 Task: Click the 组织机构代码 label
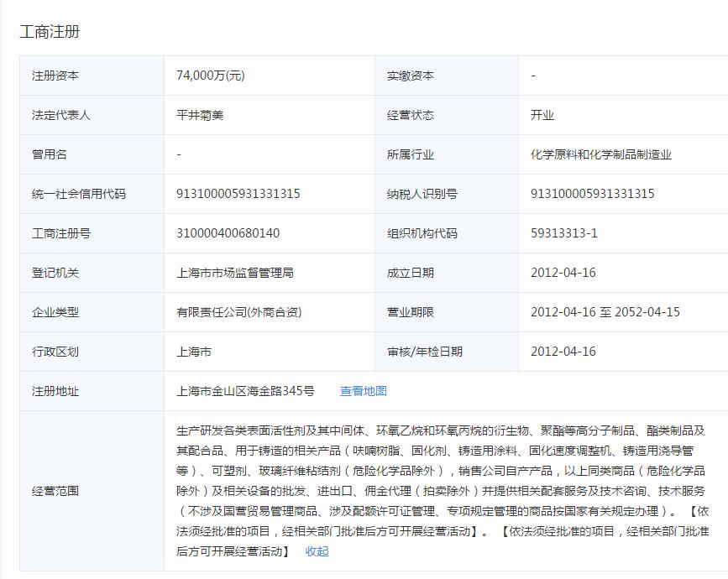(422, 233)
